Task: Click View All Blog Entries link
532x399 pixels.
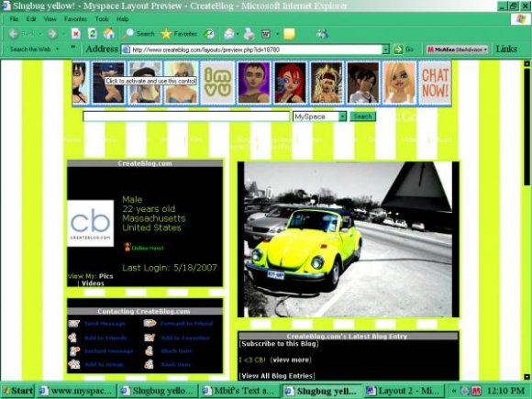Action: 277,376
